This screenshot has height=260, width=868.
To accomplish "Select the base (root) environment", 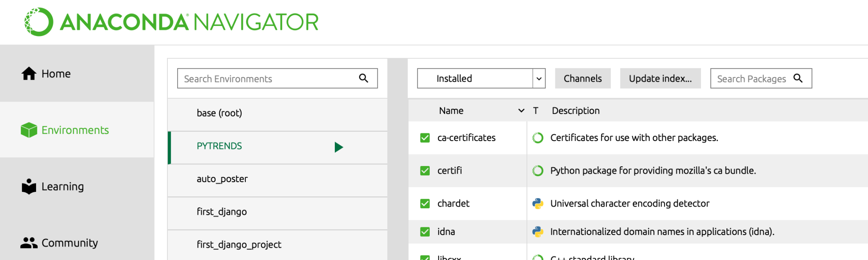I will 219,113.
